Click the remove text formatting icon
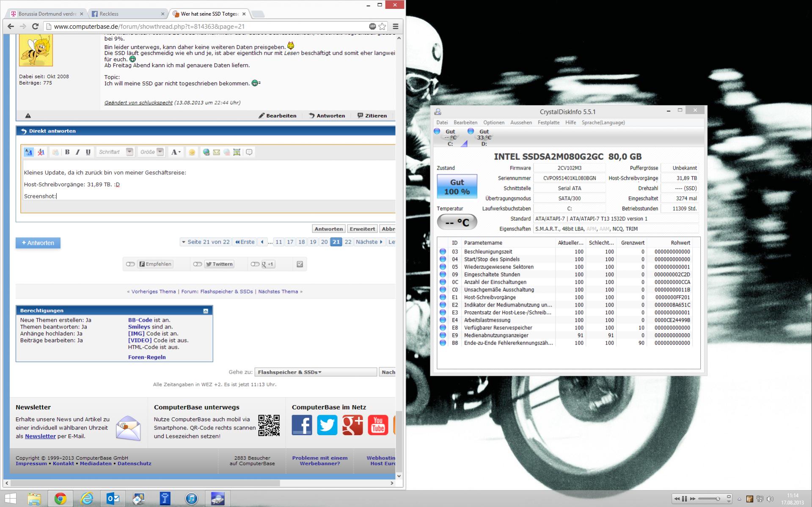Image resolution: width=812 pixels, height=507 pixels. 41,152
